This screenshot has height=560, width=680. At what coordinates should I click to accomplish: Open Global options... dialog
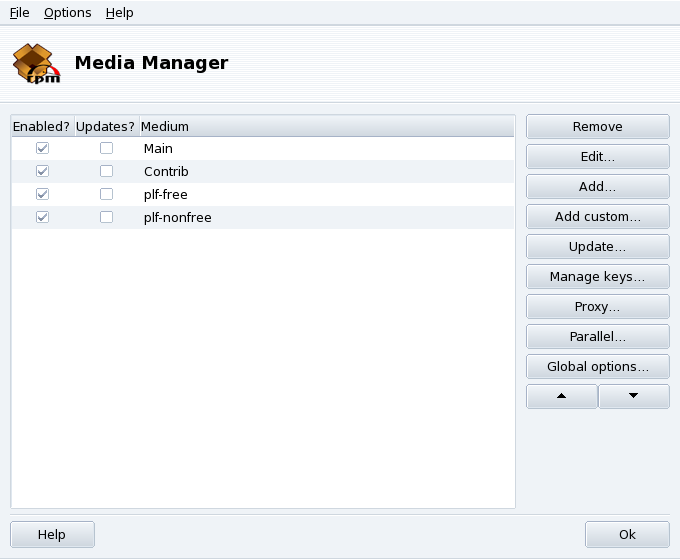[597, 367]
